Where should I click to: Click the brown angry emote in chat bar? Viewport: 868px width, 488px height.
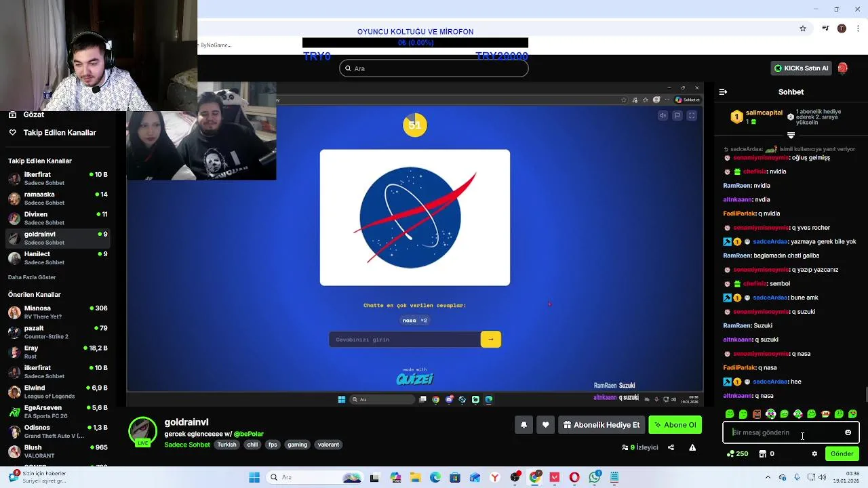757,414
